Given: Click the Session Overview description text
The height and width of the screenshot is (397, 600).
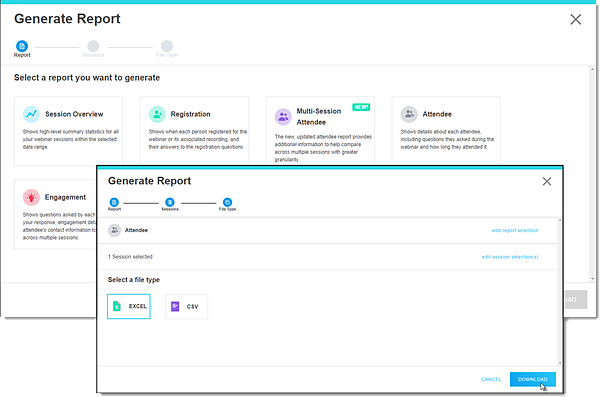Looking at the screenshot, I should 70,139.
